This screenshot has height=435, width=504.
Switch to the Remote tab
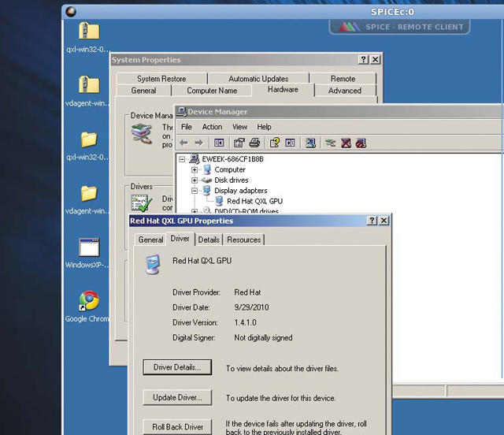pos(343,79)
